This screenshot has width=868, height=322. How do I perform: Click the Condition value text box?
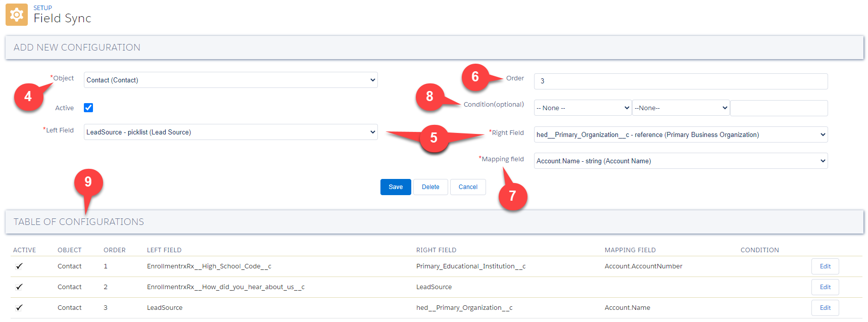779,108
